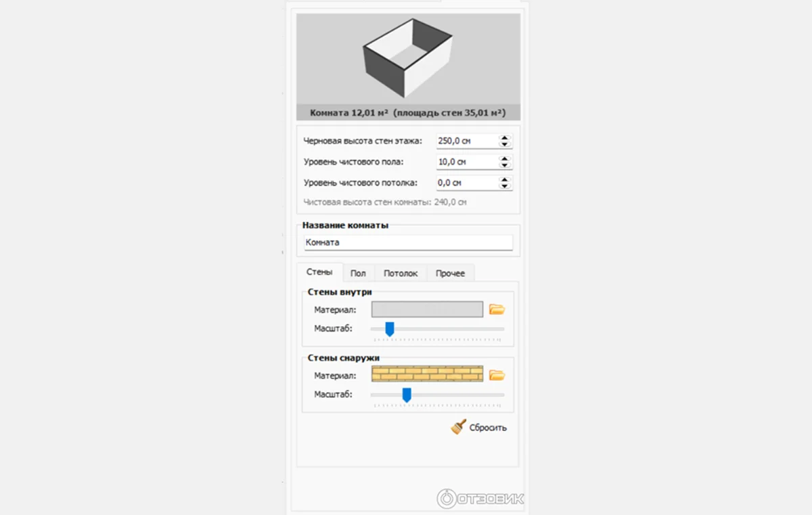
Task: Decrease Уровень чистового пола value
Action: tap(505, 165)
